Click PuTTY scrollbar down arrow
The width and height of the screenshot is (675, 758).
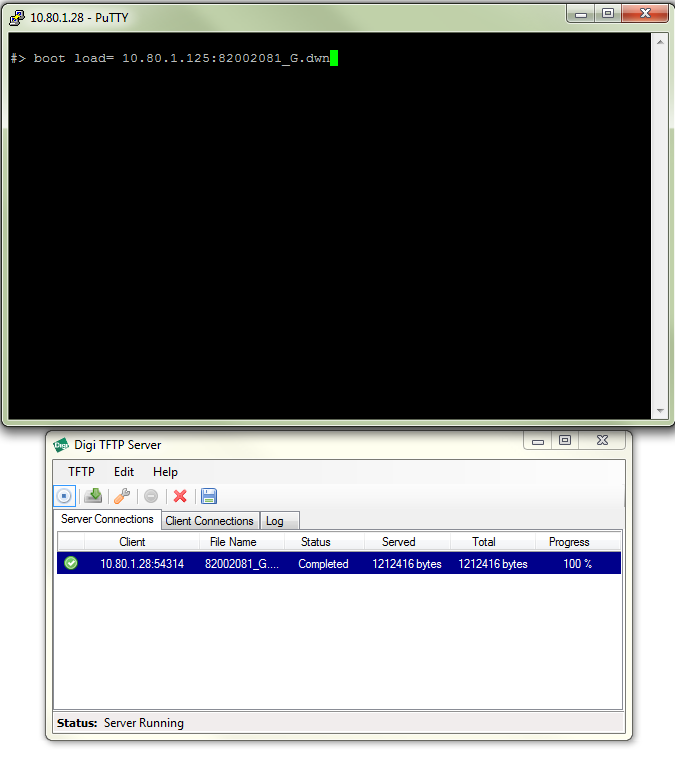pos(659,411)
